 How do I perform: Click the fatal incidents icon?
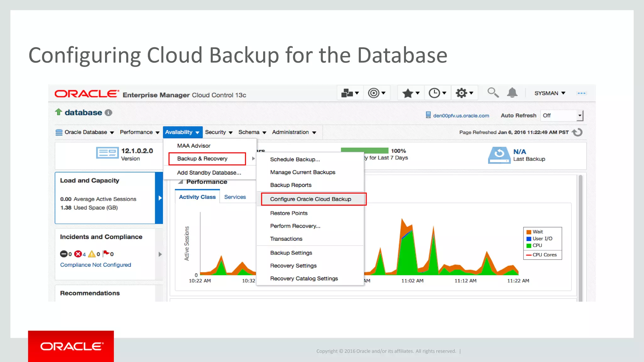coord(64,254)
